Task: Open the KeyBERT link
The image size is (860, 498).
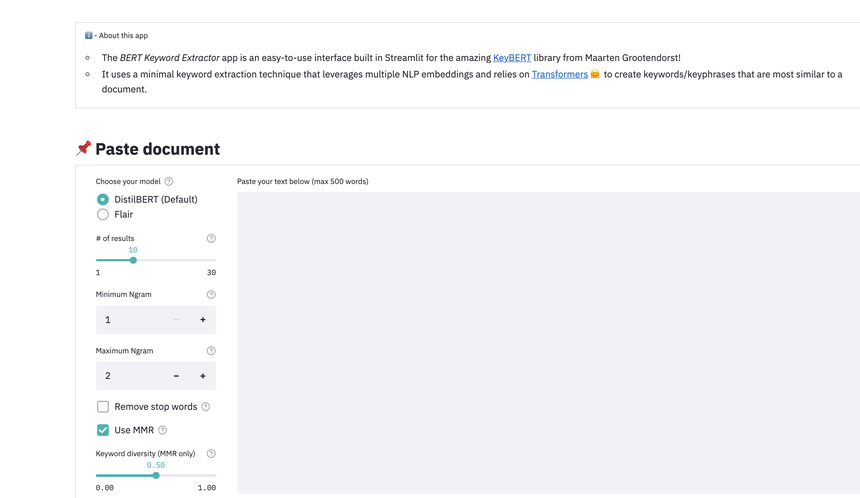Action: click(512, 58)
